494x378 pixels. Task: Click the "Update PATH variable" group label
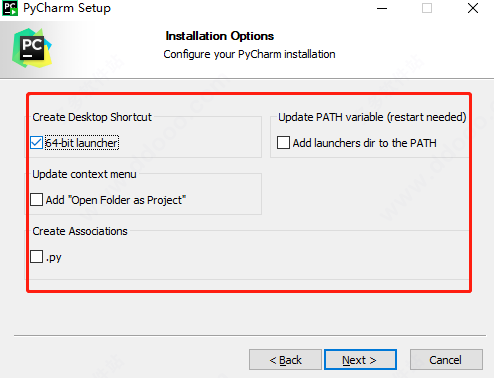coord(372,117)
